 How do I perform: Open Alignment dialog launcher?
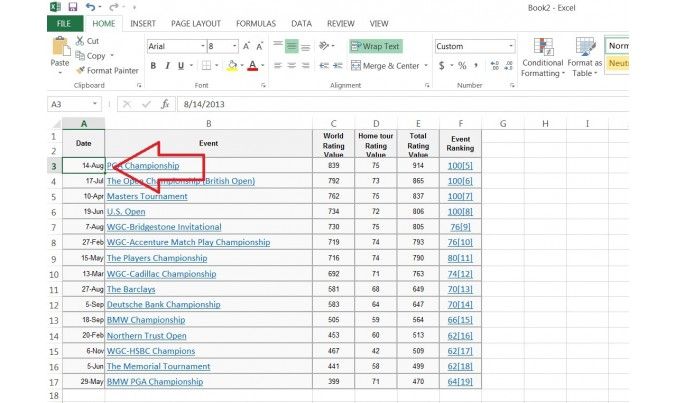coord(427,85)
